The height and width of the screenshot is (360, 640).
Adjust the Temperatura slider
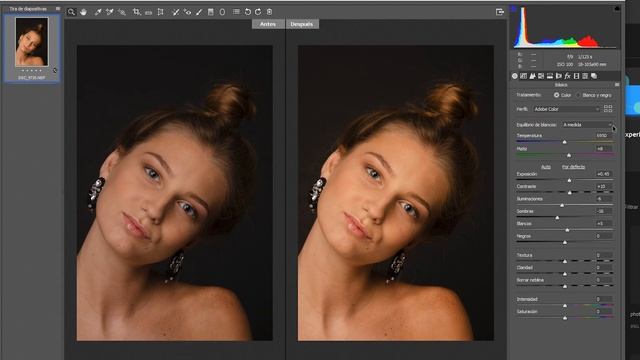point(564,142)
